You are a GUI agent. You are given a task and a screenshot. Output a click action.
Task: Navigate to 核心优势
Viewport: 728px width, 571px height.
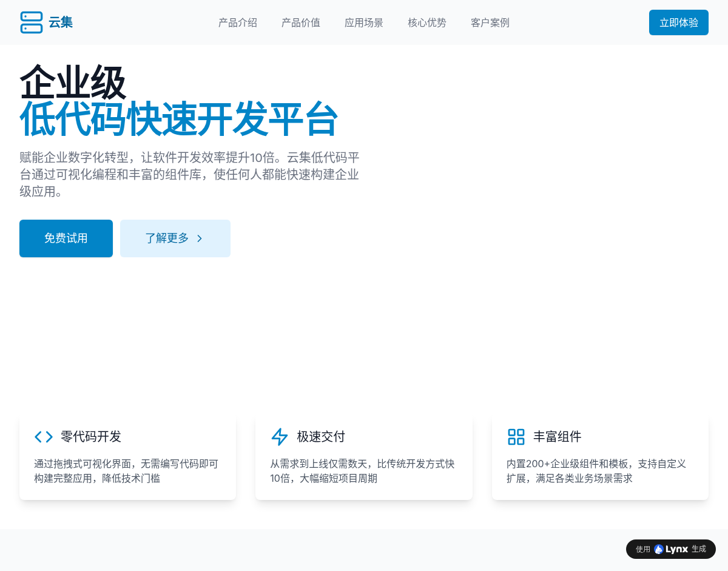click(427, 22)
